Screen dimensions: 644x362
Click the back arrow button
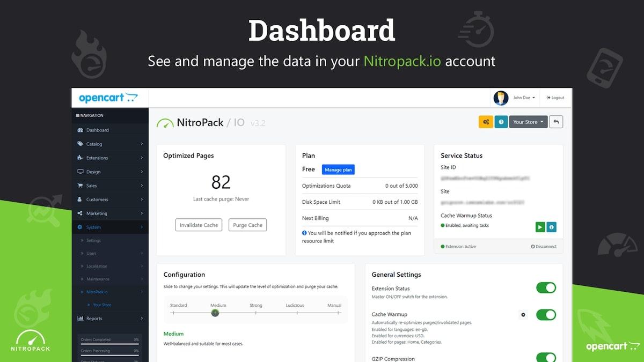point(557,122)
